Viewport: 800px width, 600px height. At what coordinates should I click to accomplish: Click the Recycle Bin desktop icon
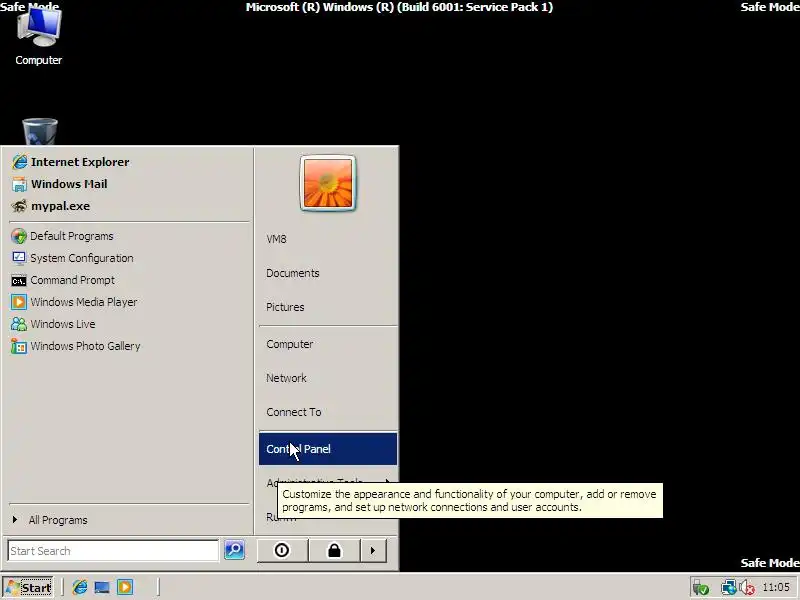(40, 132)
